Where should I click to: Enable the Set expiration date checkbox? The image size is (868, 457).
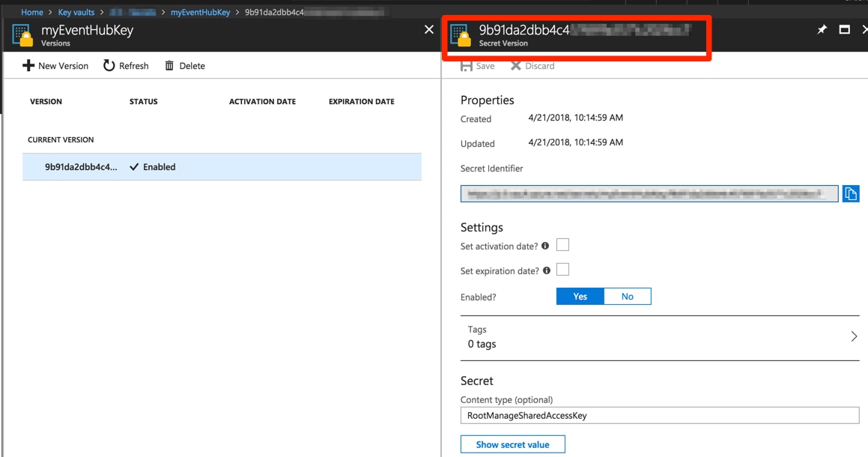pos(562,270)
